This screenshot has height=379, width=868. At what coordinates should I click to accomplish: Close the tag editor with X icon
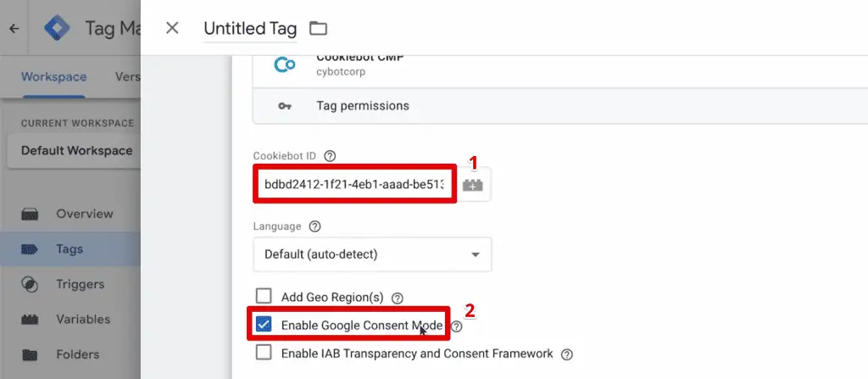tap(172, 28)
